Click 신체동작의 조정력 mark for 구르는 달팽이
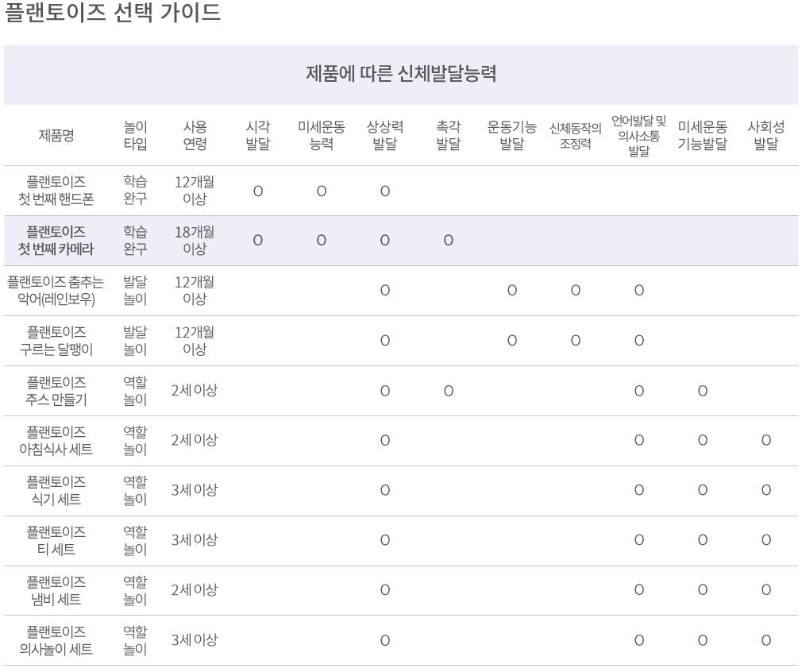 576,340
